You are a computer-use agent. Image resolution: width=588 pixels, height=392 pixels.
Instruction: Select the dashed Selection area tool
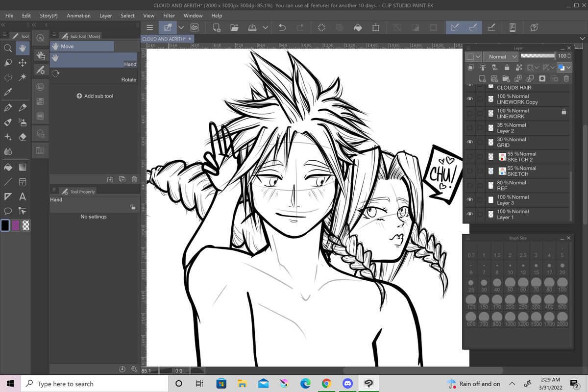click(x=8, y=77)
